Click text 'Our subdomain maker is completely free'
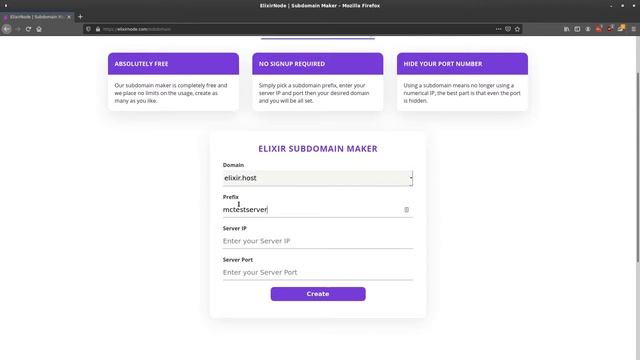640x360 pixels. pyautogui.click(x=165, y=85)
